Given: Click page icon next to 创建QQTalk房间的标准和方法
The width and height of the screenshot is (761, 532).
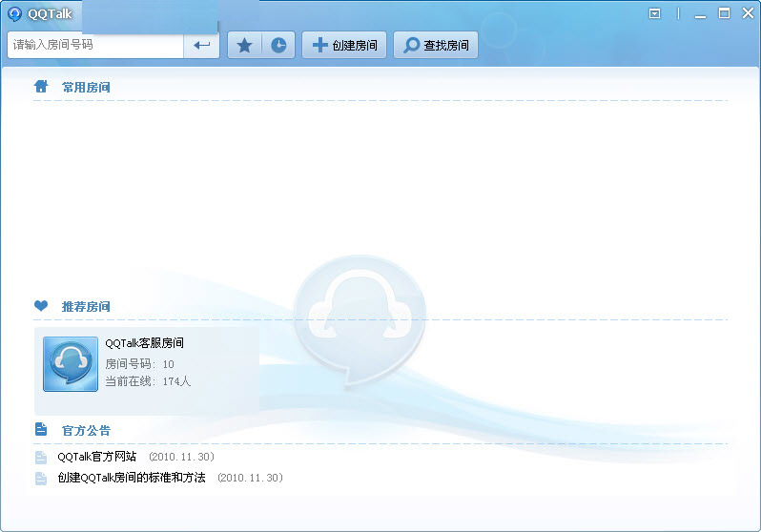Looking at the screenshot, I should [x=41, y=479].
